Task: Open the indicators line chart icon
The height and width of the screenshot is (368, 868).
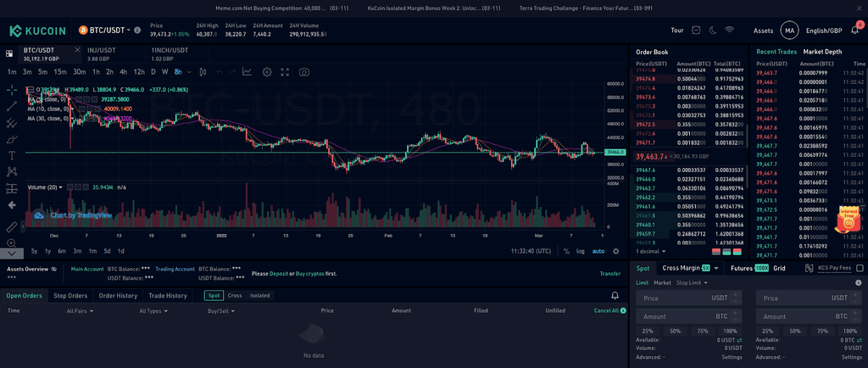Action: pos(247,72)
